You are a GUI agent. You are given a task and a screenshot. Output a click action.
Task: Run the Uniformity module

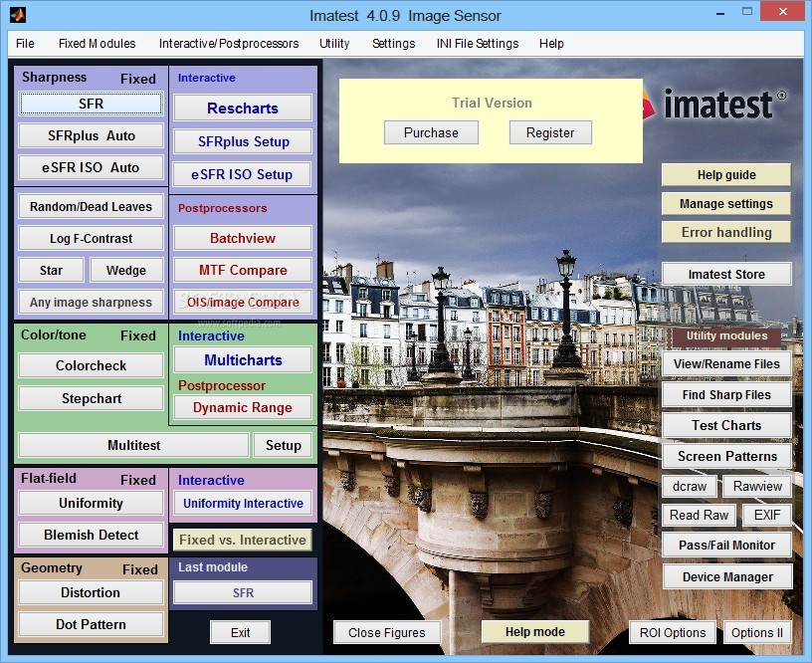click(92, 503)
